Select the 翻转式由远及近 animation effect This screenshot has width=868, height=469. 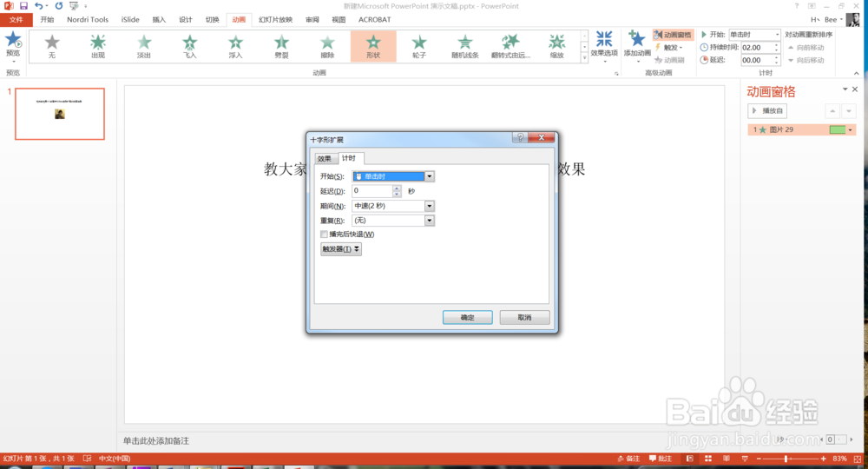pos(510,46)
